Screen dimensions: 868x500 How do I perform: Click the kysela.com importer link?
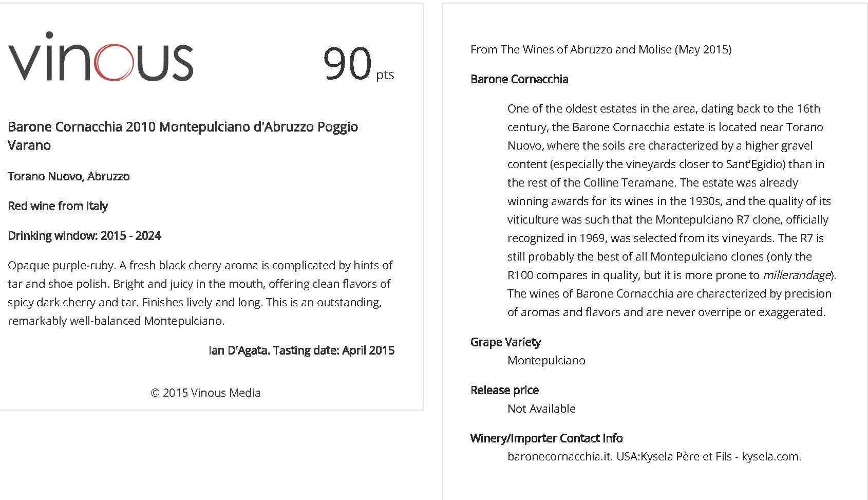[770, 456]
